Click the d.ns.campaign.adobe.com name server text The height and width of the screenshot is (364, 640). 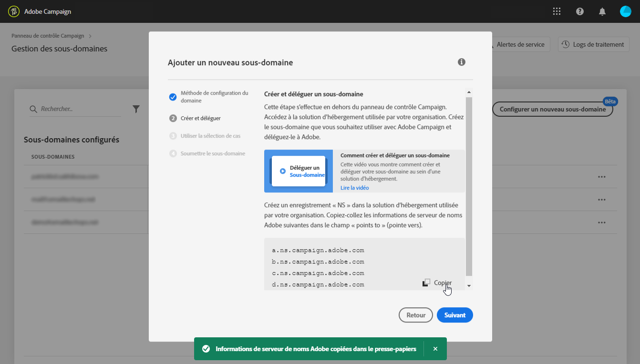[318, 284]
